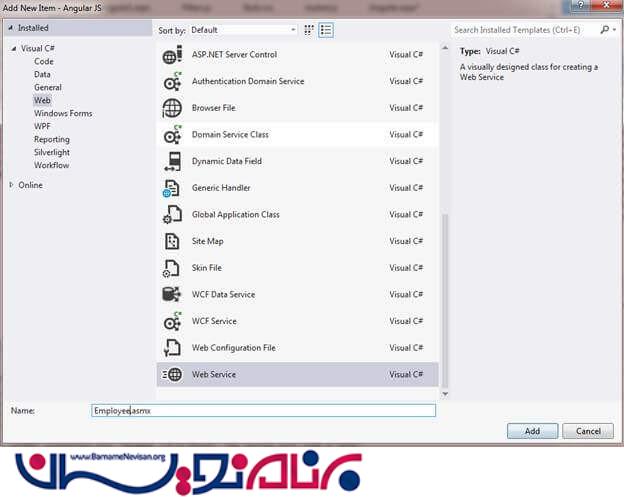Switch to small icons list view
Image resolution: width=624 pixels, height=497 pixels.
pyautogui.click(x=326, y=30)
